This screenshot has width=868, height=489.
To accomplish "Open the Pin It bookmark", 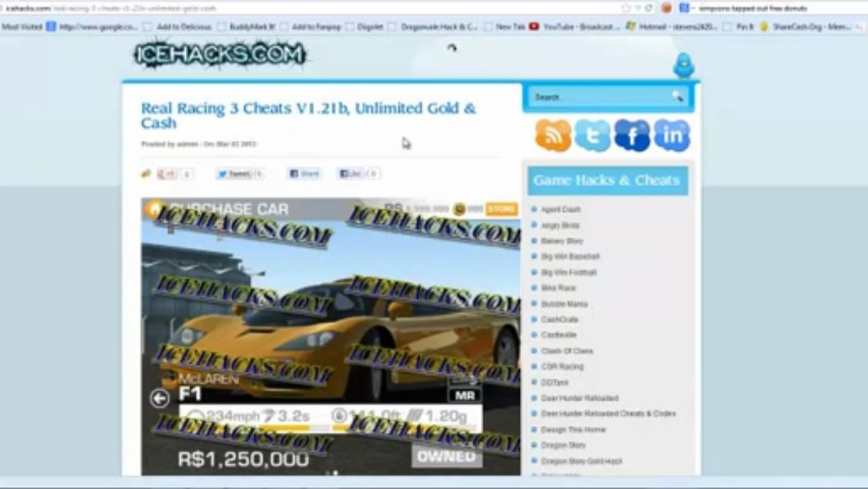I will 738,27.
